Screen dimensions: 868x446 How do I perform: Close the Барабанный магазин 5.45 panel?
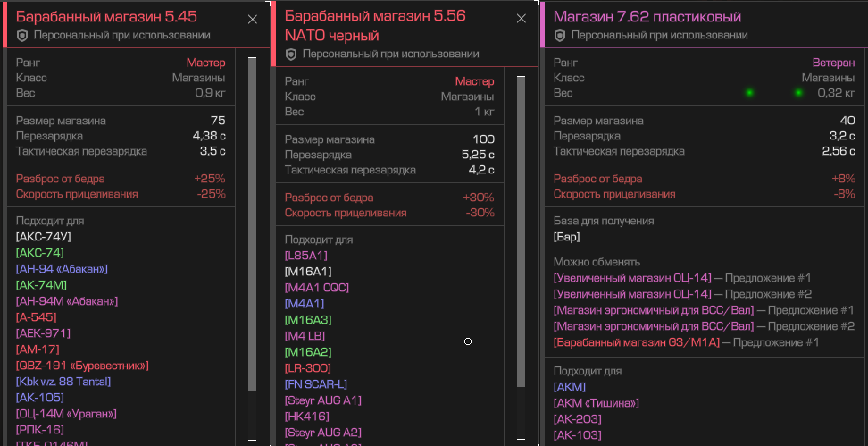253,20
